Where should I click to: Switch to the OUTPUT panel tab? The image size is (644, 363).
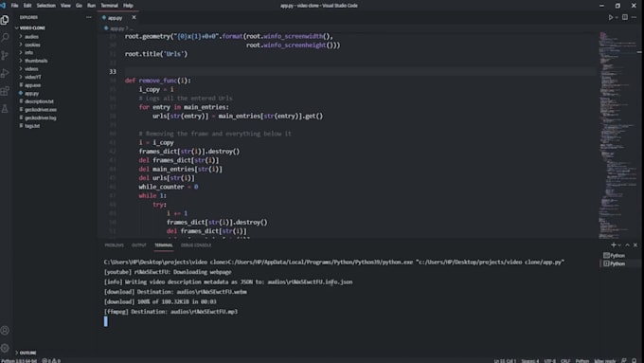(139, 245)
